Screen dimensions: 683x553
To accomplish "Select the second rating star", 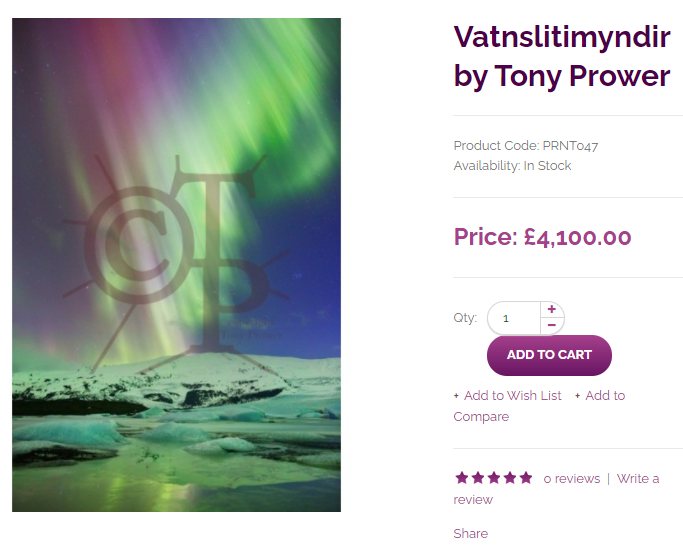I will pos(478,478).
